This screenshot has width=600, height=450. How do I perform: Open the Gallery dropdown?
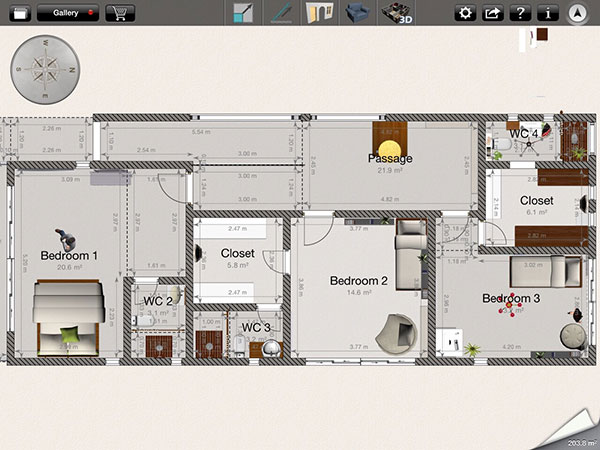(x=68, y=13)
